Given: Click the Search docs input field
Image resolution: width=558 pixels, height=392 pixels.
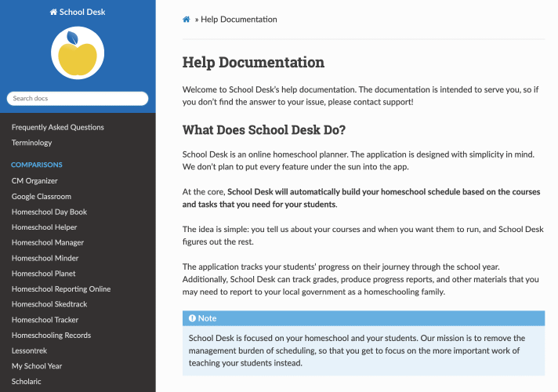Looking at the screenshot, I should (78, 99).
